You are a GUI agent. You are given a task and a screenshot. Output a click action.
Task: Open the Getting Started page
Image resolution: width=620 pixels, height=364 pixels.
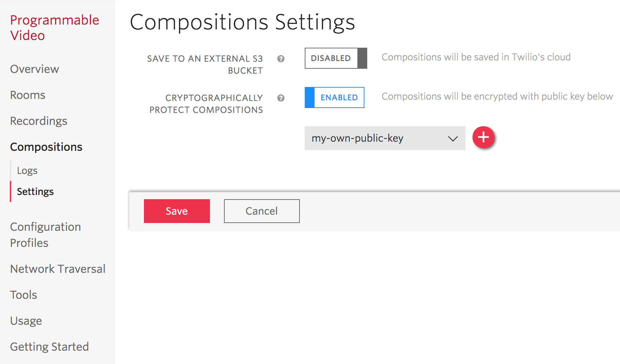49,346
